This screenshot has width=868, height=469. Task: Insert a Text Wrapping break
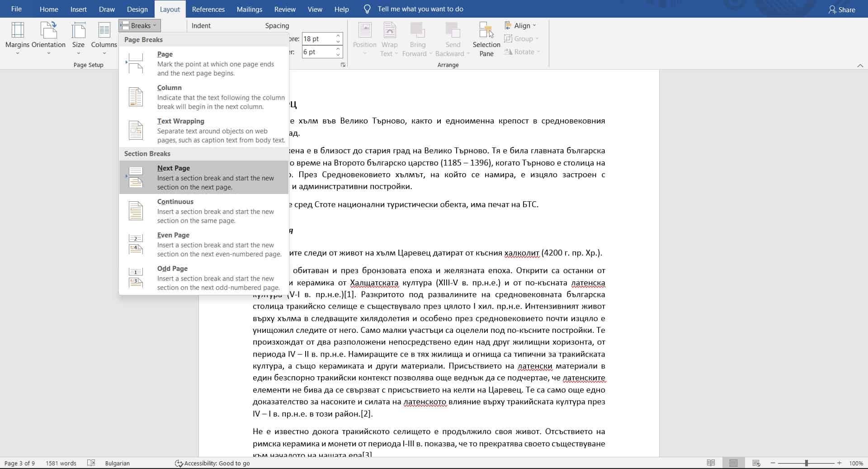pyautogui.click(x=203, y=130)
